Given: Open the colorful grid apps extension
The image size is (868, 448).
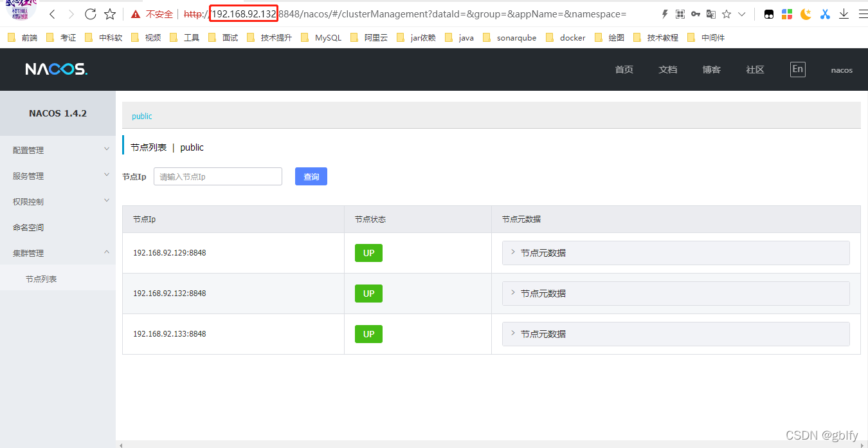Looking at the screenshot, I should pos(787,14).
